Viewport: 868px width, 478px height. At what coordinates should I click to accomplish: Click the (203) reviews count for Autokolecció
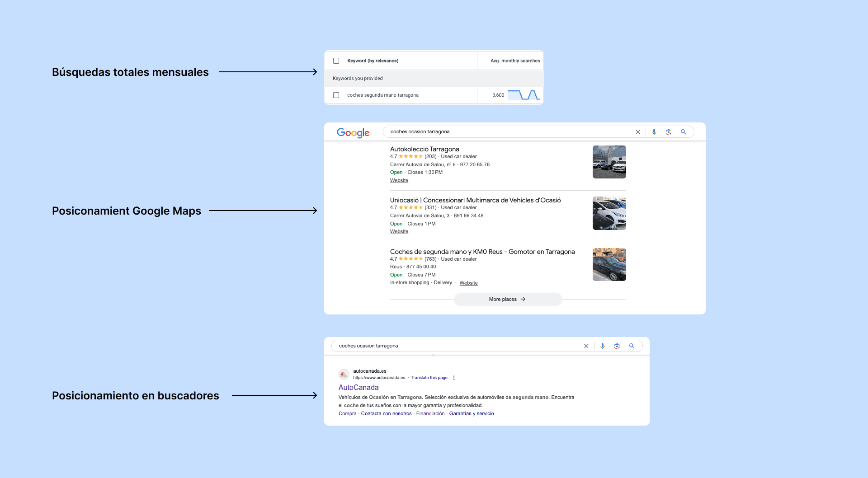point(430,157)
